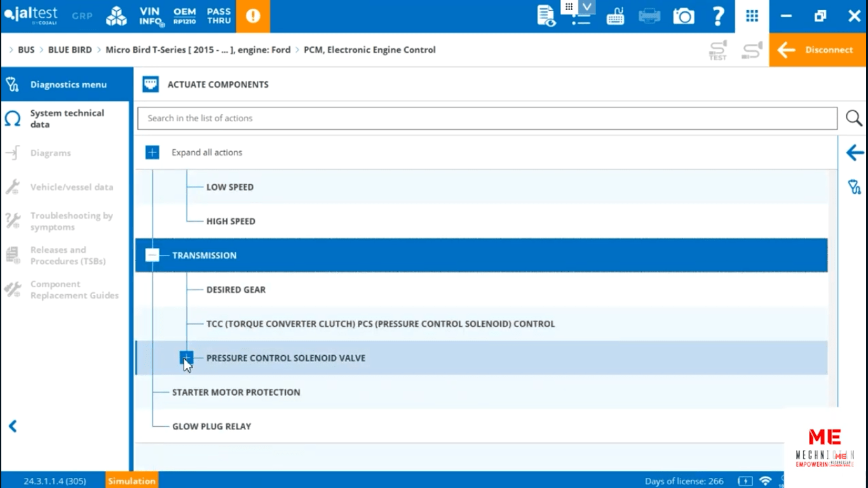
Task: Select the Diagnostics menu item
Action: click(68, 85)
